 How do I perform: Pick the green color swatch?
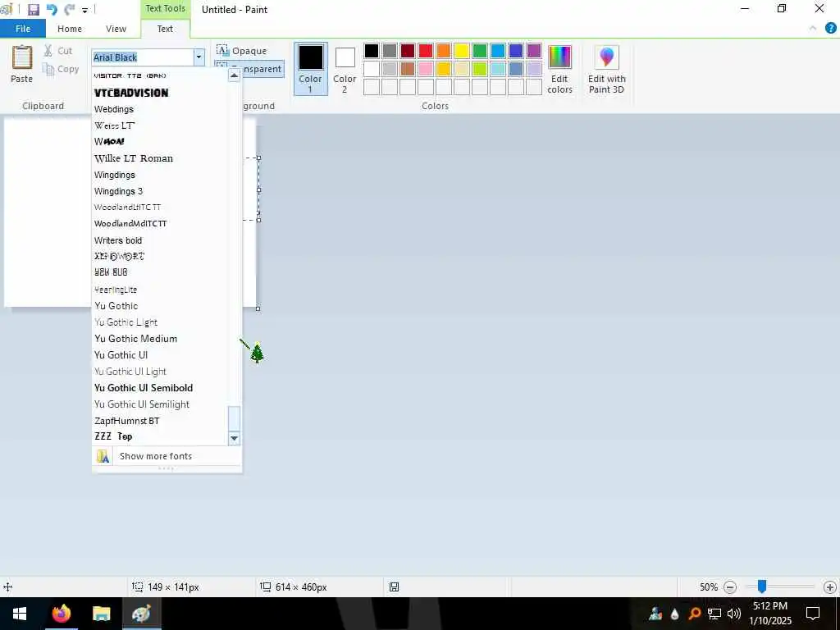pos(479,51)
